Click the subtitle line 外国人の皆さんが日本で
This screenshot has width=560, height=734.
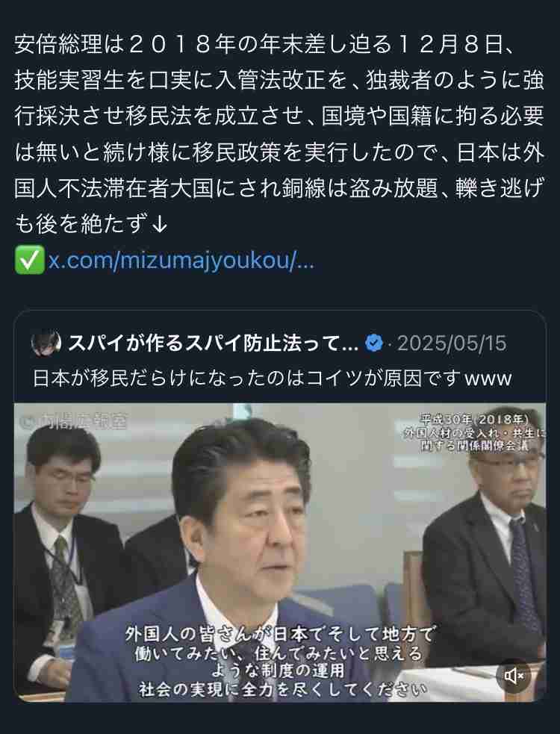point(279,634)
